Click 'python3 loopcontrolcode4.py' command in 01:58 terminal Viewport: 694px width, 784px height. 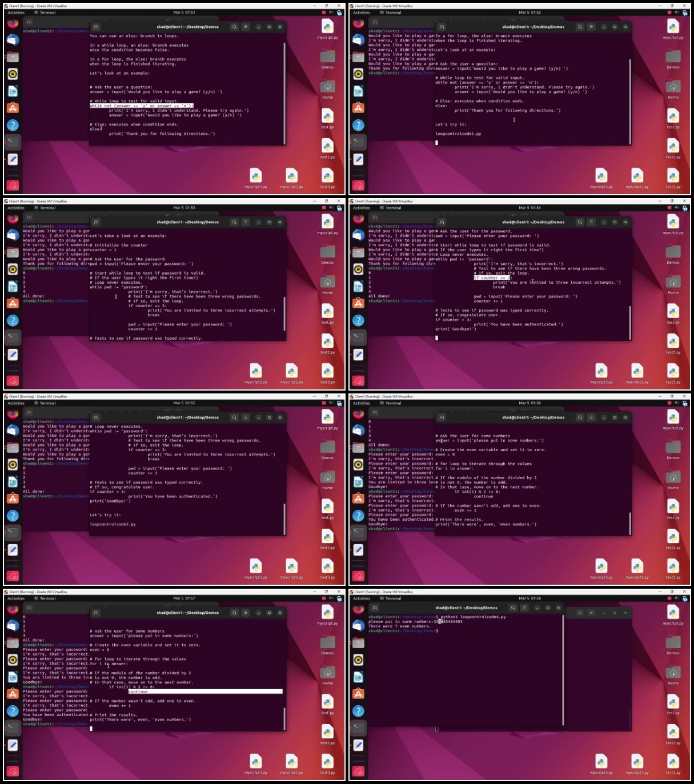473,617
